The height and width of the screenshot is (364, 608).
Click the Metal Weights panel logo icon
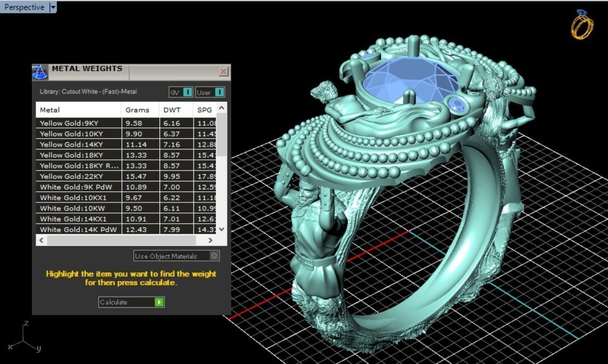39,72
